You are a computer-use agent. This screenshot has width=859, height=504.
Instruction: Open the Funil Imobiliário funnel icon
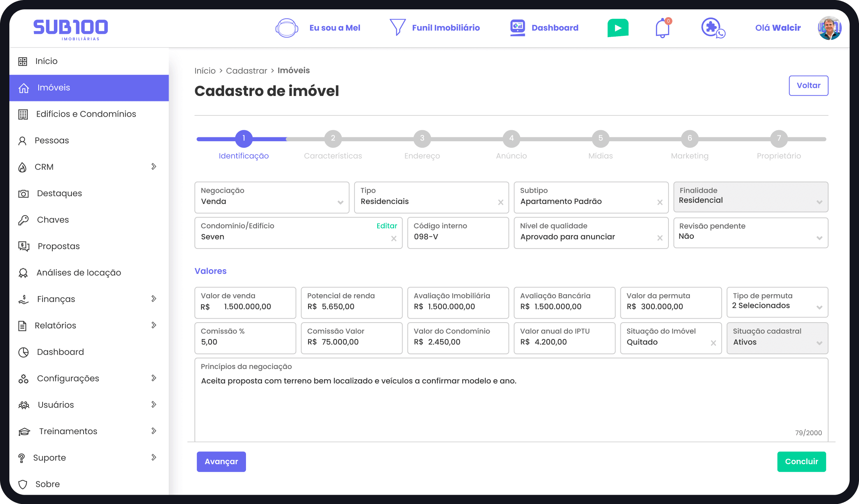397,27
